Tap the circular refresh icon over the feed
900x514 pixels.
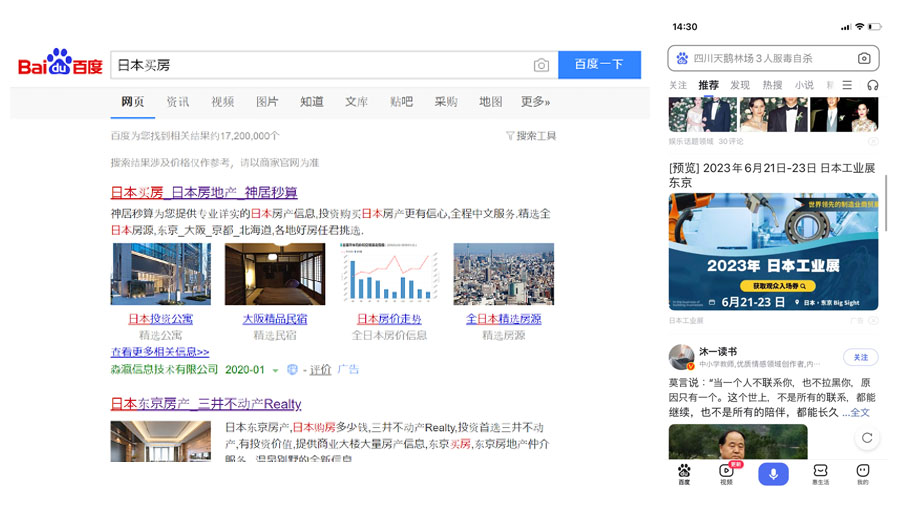(866, 438)
